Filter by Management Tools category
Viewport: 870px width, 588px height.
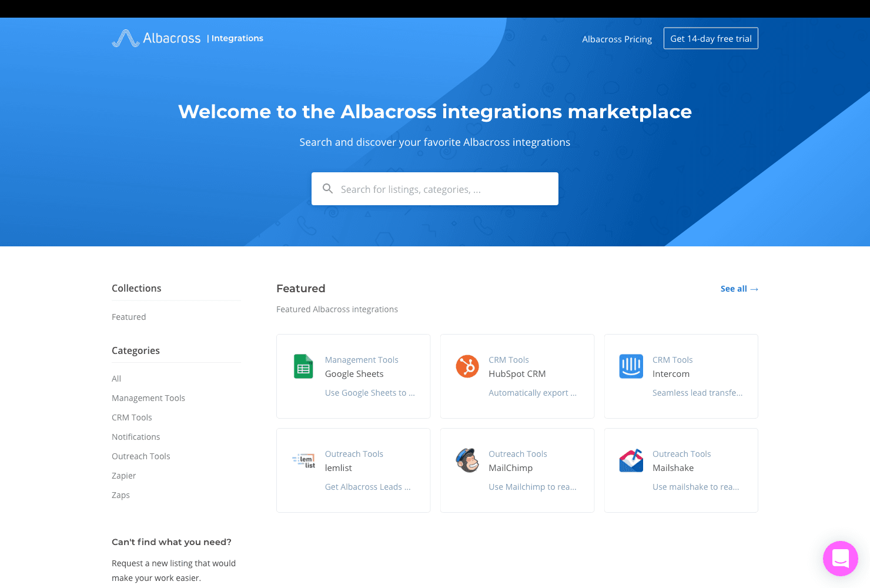click(x=148, y=398)
